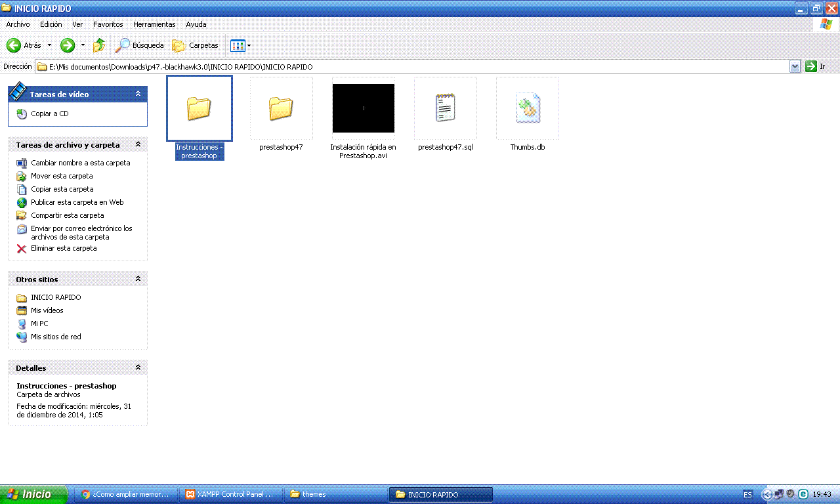Collapse the Tareas de archivo y carpeta panel
Viewport: 840px width, 504px height.
[x=138, y=144]
